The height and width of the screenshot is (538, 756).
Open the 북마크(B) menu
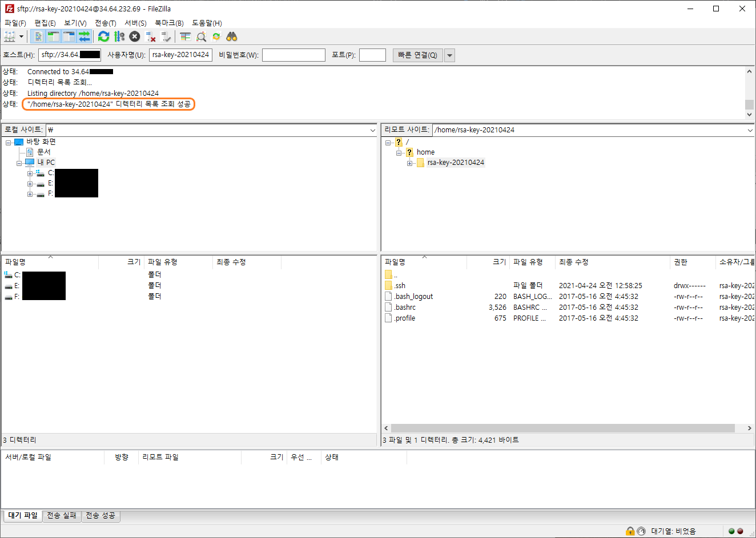click(170, 23)
